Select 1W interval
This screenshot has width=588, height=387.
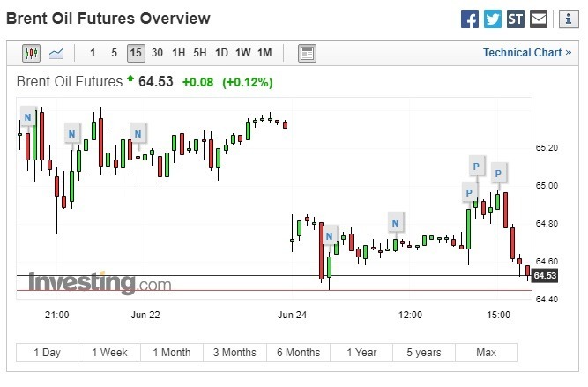click(243, 53)
